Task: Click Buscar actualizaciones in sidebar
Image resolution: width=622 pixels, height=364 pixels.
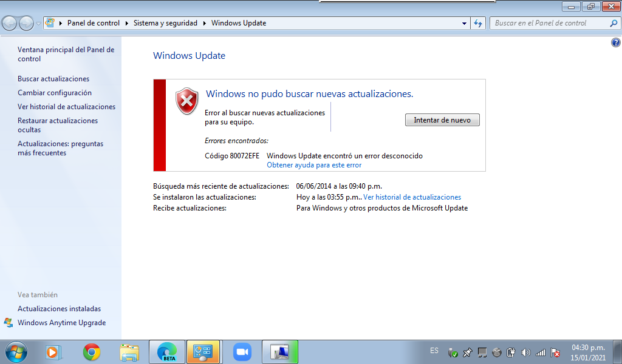Action: click(x=53, y=79)
